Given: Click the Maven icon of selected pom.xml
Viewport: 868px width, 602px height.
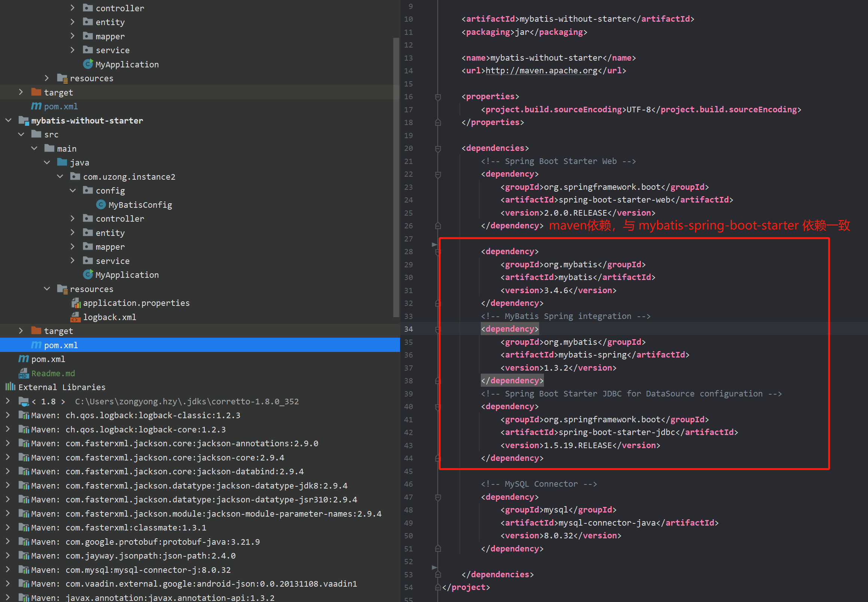Looking at the screenshot, I should [36, 345].
